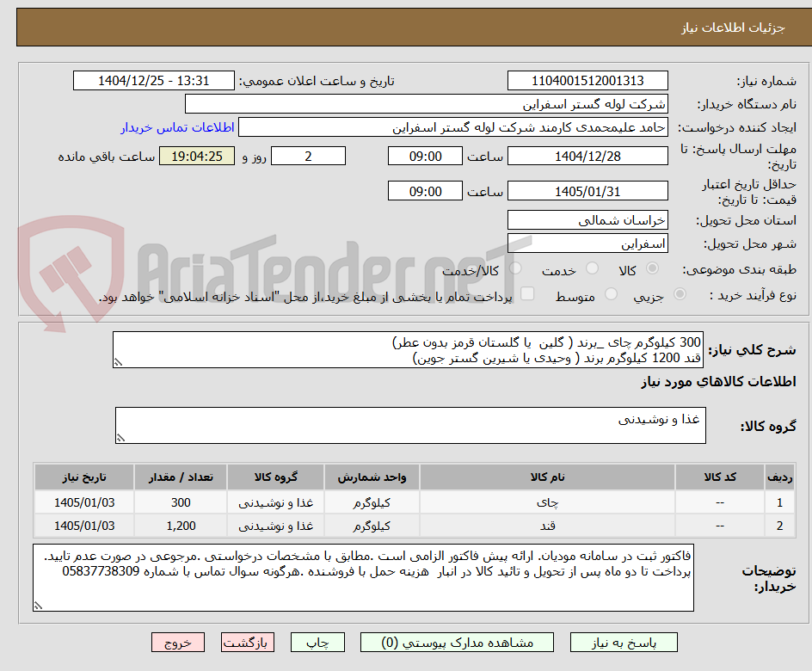Click the resize handle of buyer notes textarea
Image resolution: width=812 pixels, height=671 pixels.
click(x=39, y=606)
